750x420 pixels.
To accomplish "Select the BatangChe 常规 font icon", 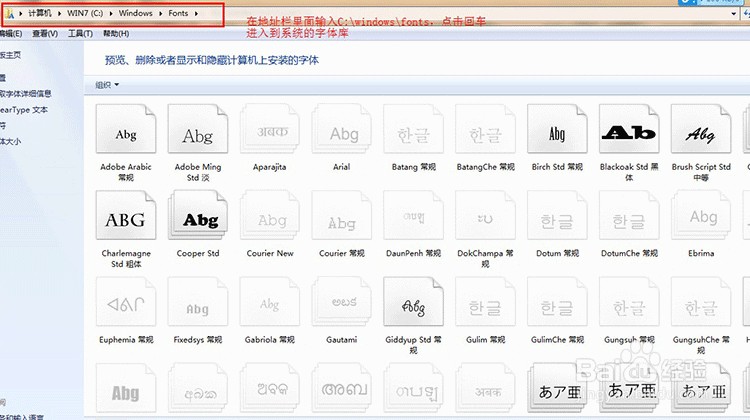I will (x=485, y=129).
